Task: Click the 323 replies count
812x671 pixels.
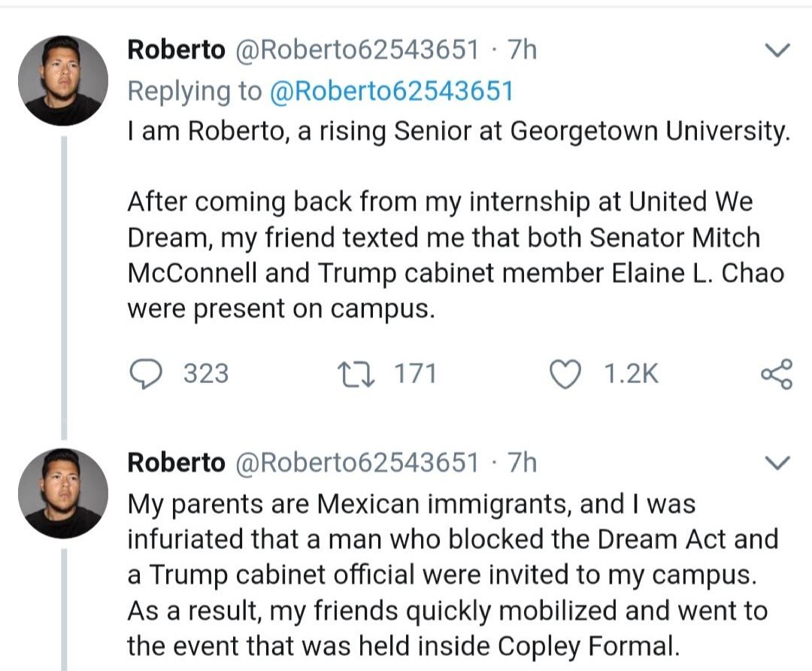Action: coord(206,374)
